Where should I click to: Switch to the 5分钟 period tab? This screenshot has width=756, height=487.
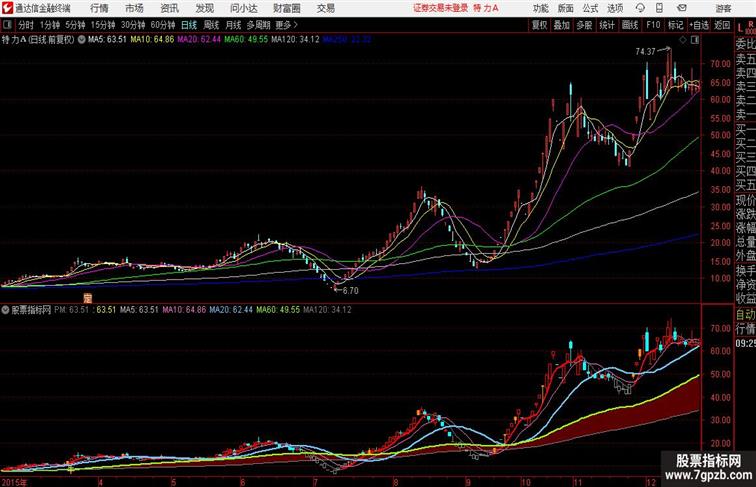tap(75, 25)
